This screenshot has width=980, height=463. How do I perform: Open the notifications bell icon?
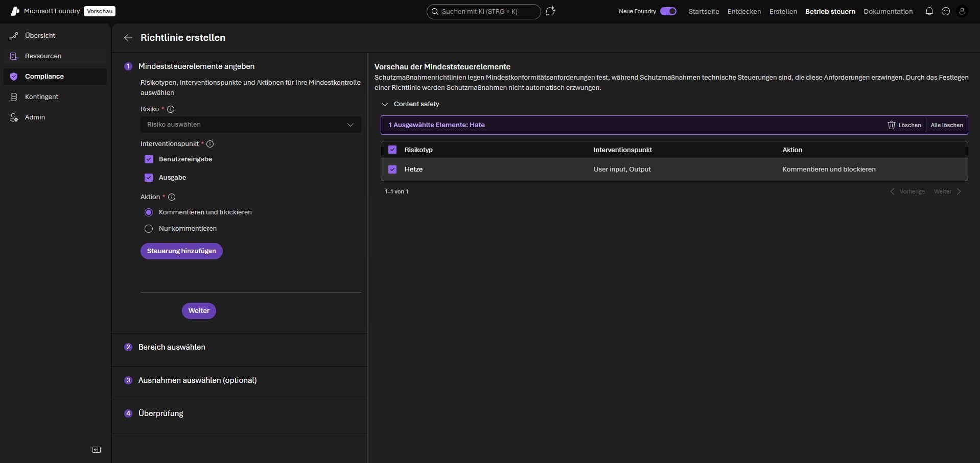click(929, 11)
